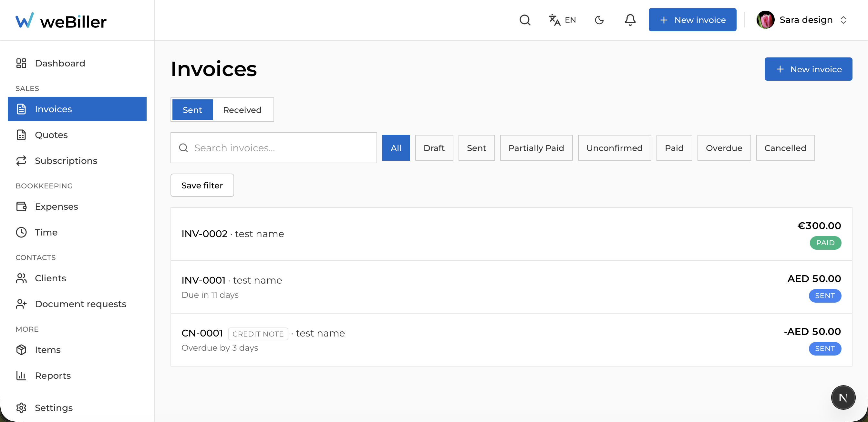Filter invoices by Cancelled
Screen dimensions: 868x422
coord(785,148)
